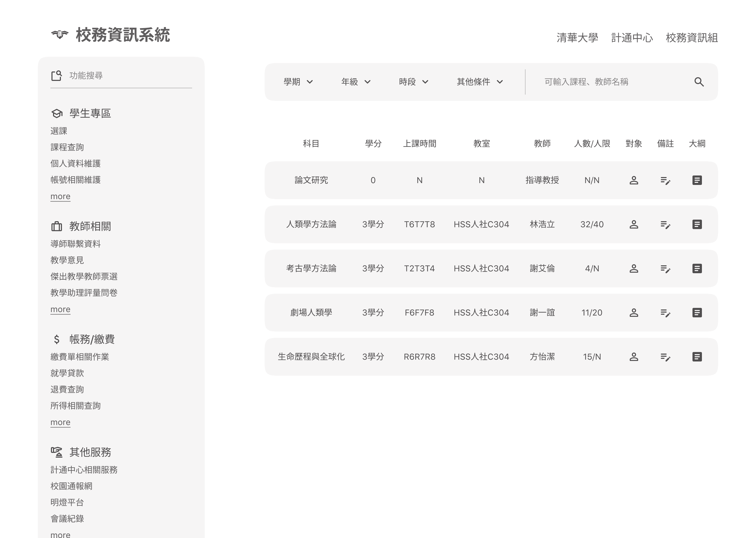Viewport: 756px width, 538px height.
Task: Click 課程查詢 link in sidebar
Action: click(x=67, y=147)
